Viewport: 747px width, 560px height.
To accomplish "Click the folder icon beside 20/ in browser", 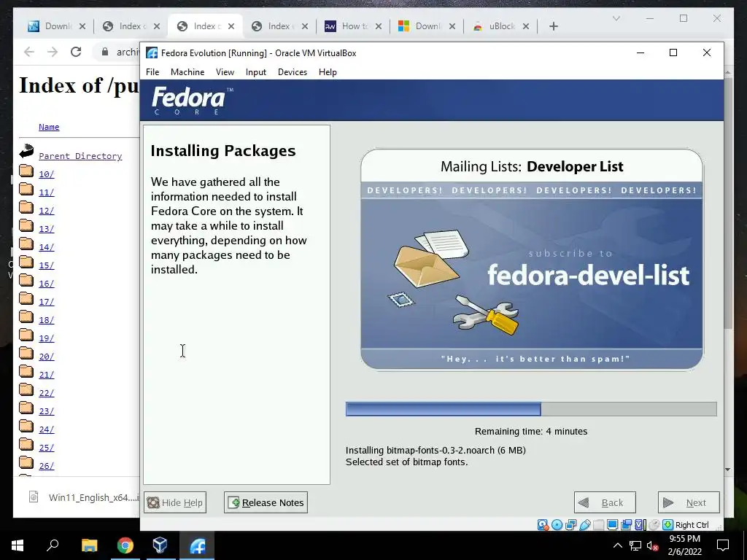I will (x=26, y=354).
